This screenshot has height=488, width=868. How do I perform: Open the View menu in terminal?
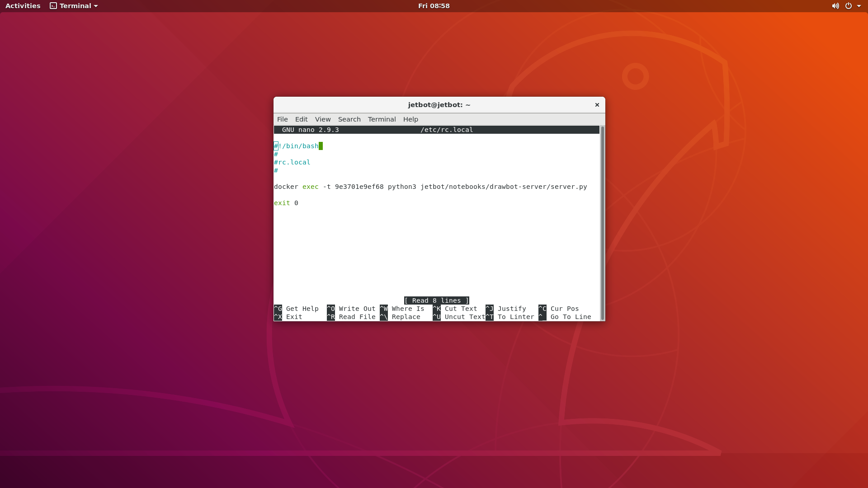click(323, 119)
